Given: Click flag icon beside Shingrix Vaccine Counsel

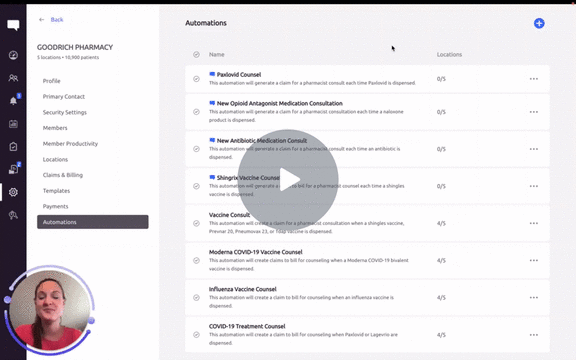Looking at the screenshot, I should point(212,177).
